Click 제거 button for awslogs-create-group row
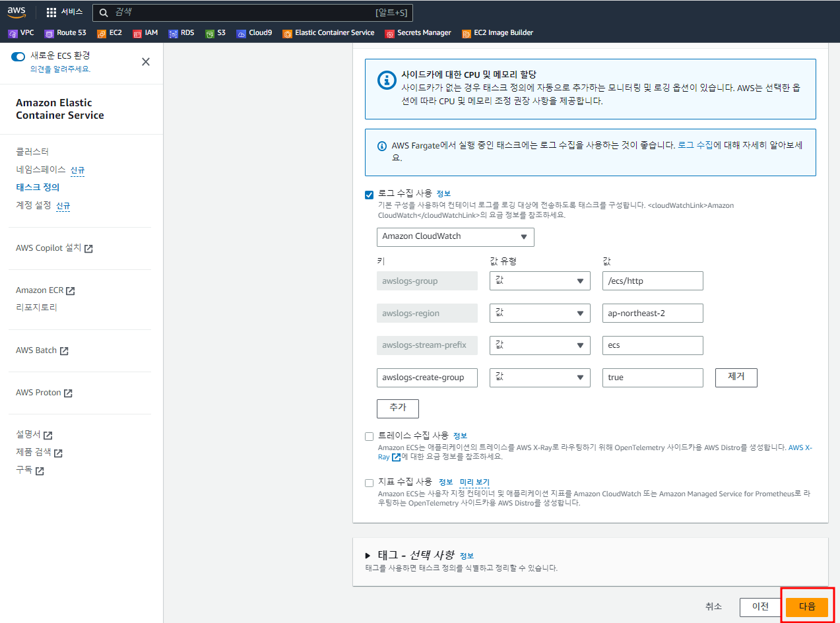Screen dimensions: 840x623 point(736,377)
